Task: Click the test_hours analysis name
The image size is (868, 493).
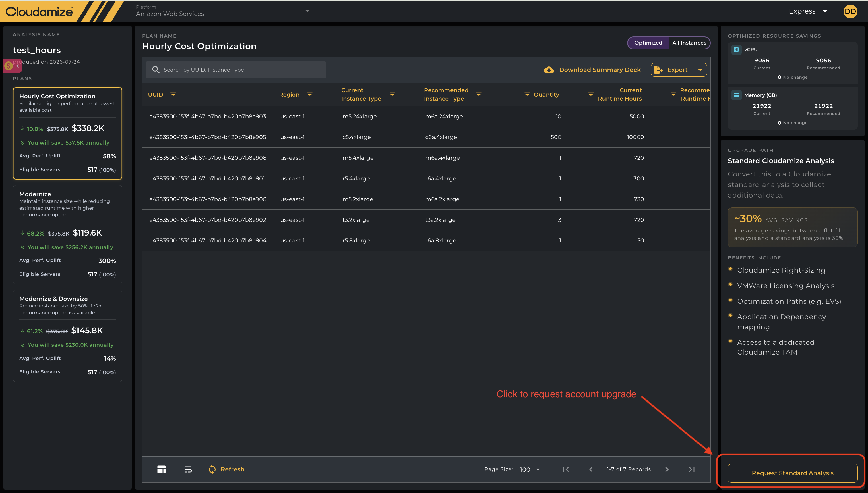Action: (x=37, y=50)
